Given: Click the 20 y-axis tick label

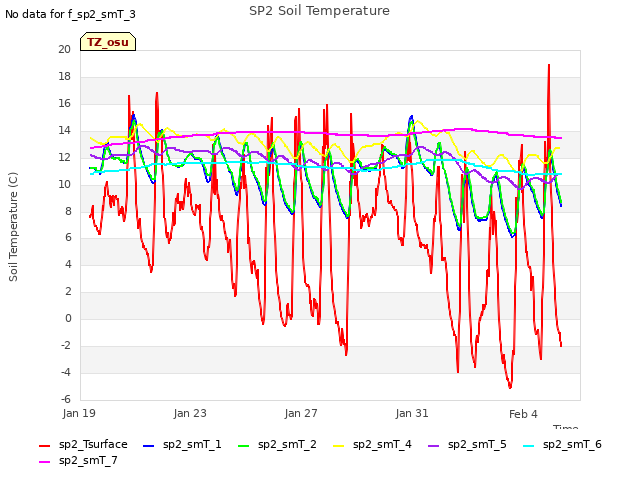Looking at the screenshot, I should (x=64, y=49).
